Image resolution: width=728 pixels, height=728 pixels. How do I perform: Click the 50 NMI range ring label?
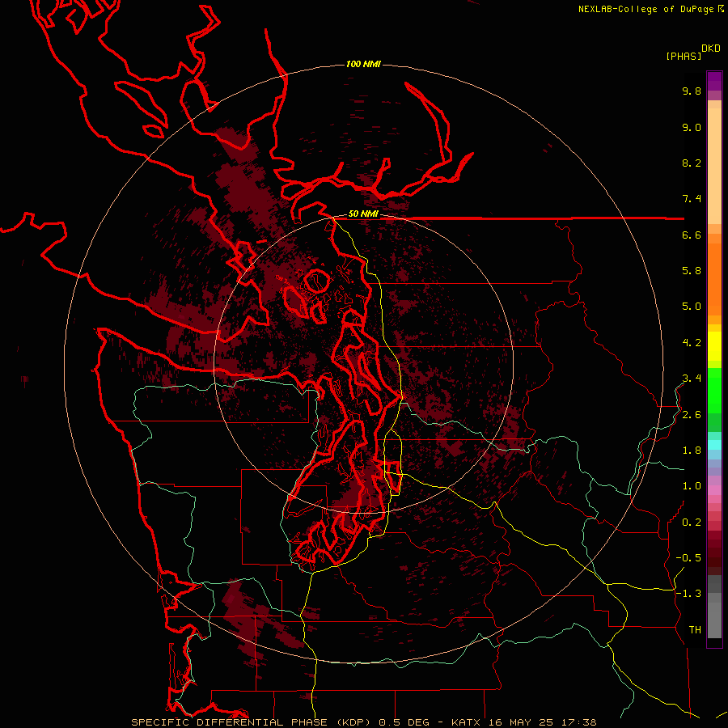[363, 214]
